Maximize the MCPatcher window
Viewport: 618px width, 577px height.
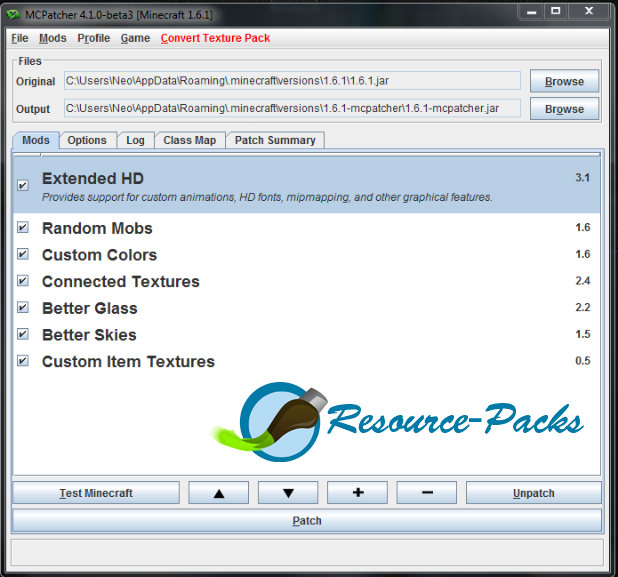pos(555,11)
